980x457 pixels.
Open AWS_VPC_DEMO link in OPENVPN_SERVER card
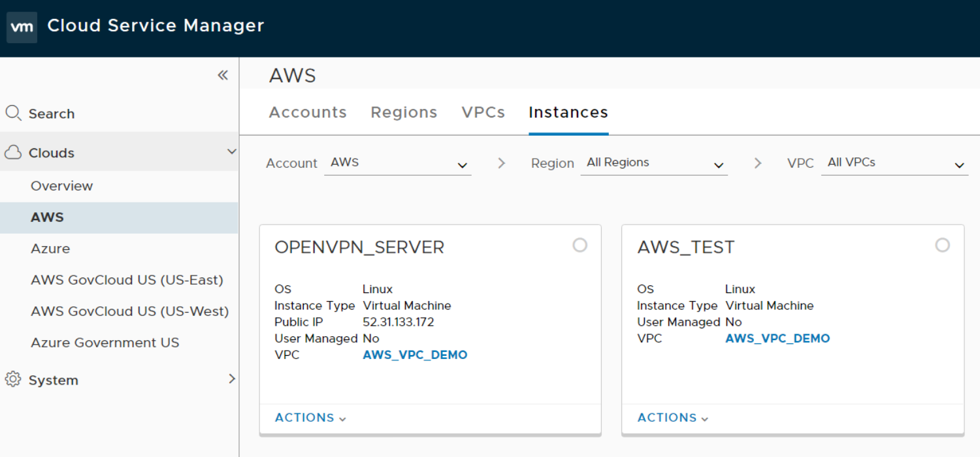pos(415,355)
